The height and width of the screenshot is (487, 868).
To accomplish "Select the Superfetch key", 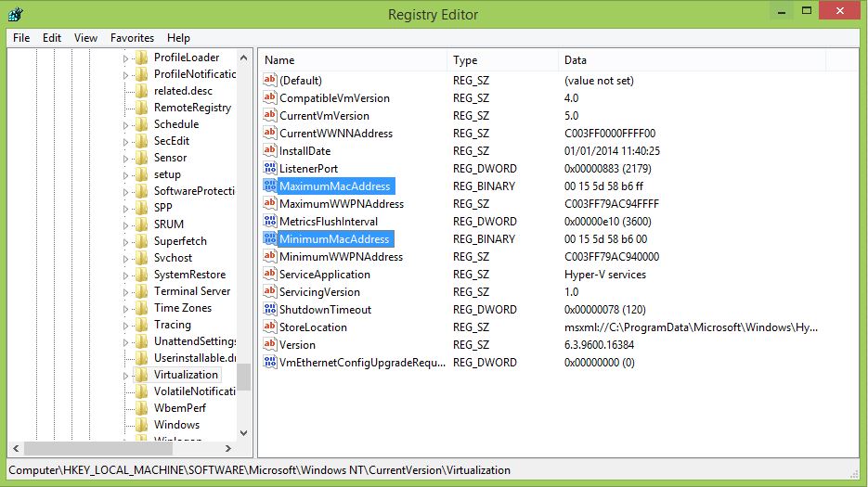I will (x=180, y=241).
